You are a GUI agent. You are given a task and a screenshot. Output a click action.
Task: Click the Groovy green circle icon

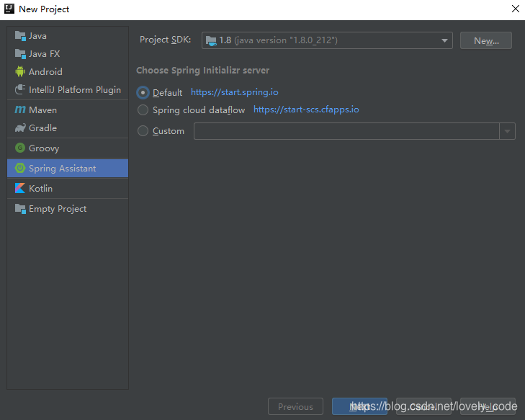click(20, 148)
